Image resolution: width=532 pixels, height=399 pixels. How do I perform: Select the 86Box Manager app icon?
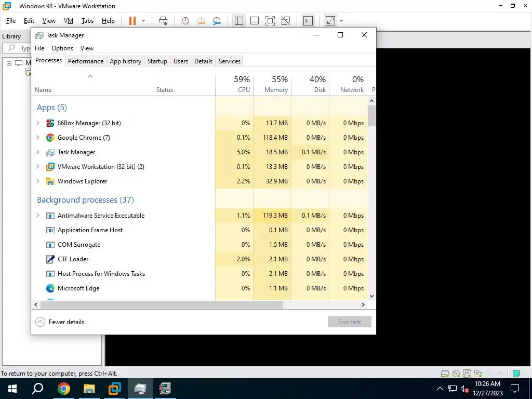[50, 123]
